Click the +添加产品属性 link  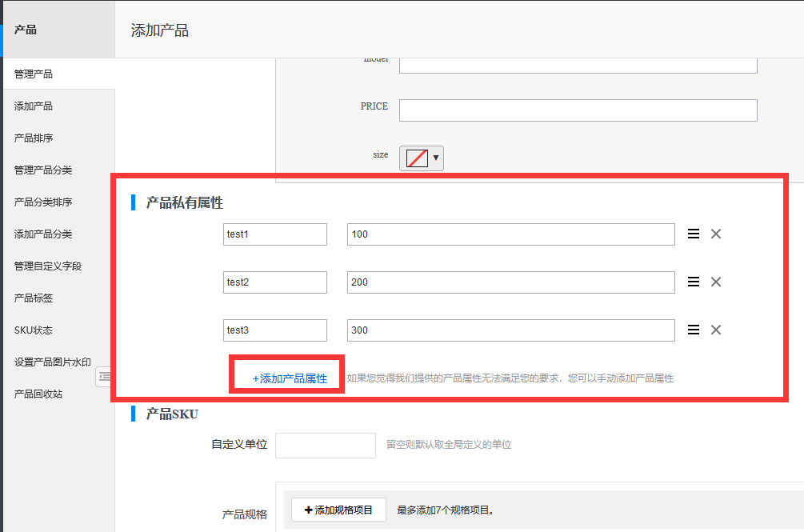[x=290, y=378]
